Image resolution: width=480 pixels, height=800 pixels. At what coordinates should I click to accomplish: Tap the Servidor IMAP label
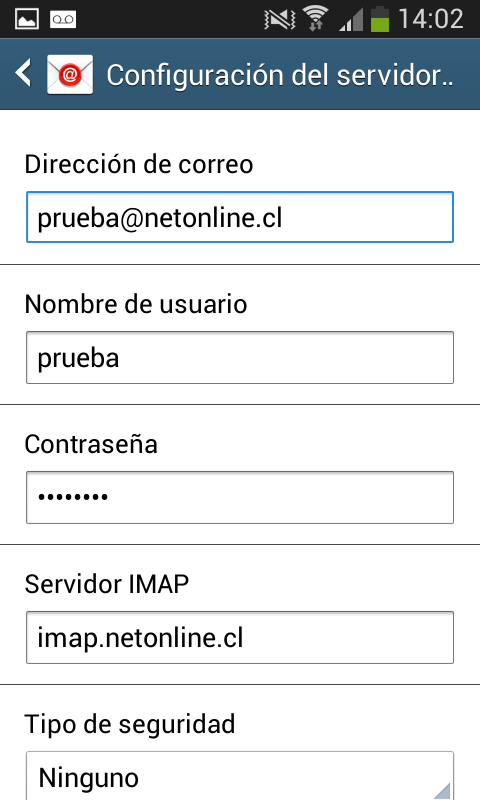(x=107, y=584)
